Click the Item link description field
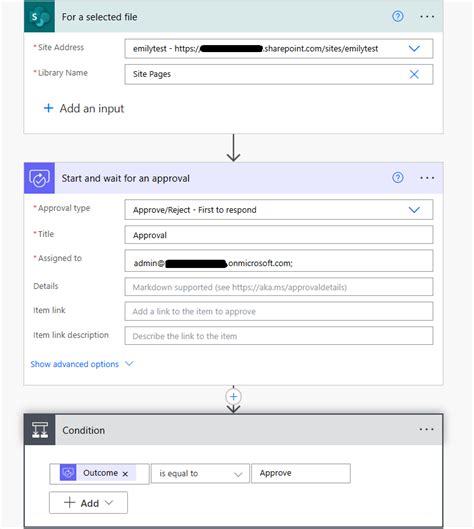Screen dimensions: 474x529 [x=279, y=336]
